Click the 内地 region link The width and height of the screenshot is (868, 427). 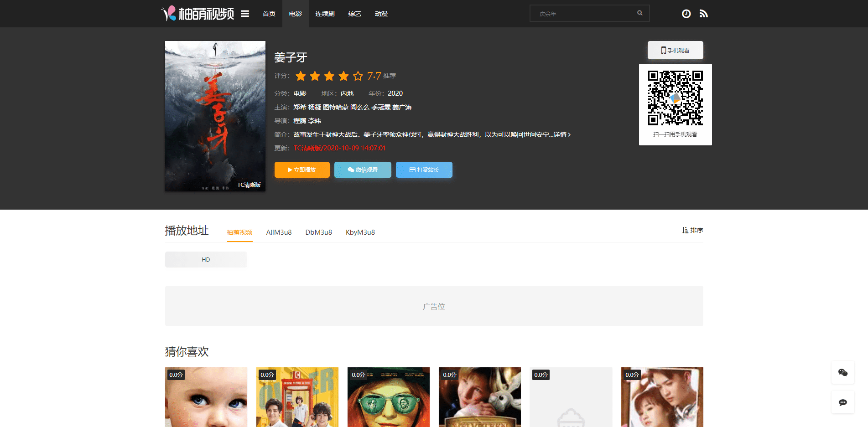(347, 93)
